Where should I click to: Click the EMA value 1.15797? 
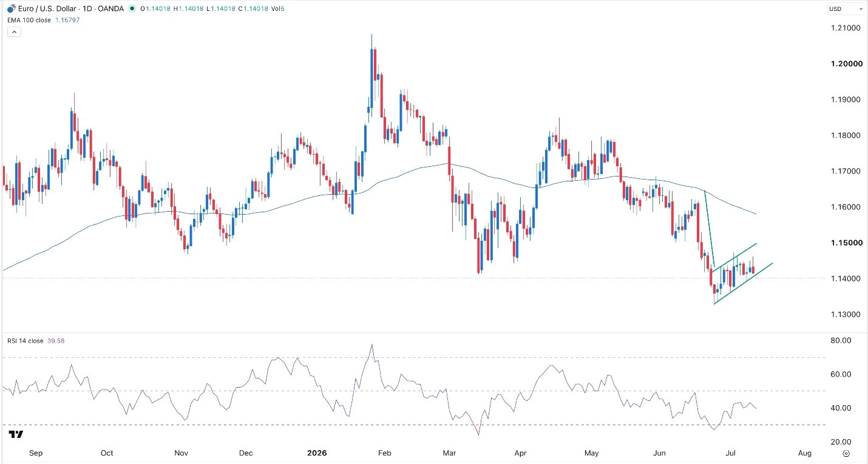pyautogui.click(x=67, y=20)
